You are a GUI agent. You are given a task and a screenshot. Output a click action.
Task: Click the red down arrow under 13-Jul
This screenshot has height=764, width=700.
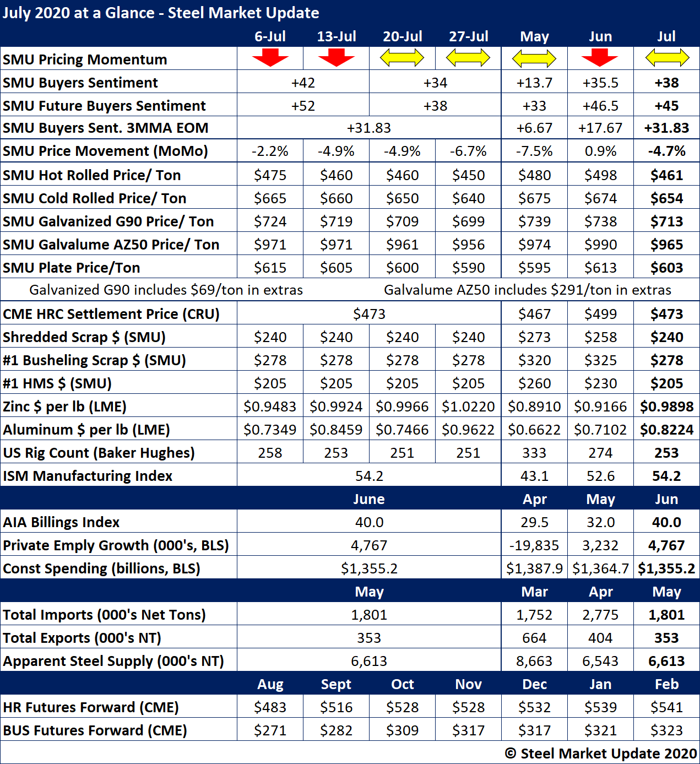coord(336,57)
